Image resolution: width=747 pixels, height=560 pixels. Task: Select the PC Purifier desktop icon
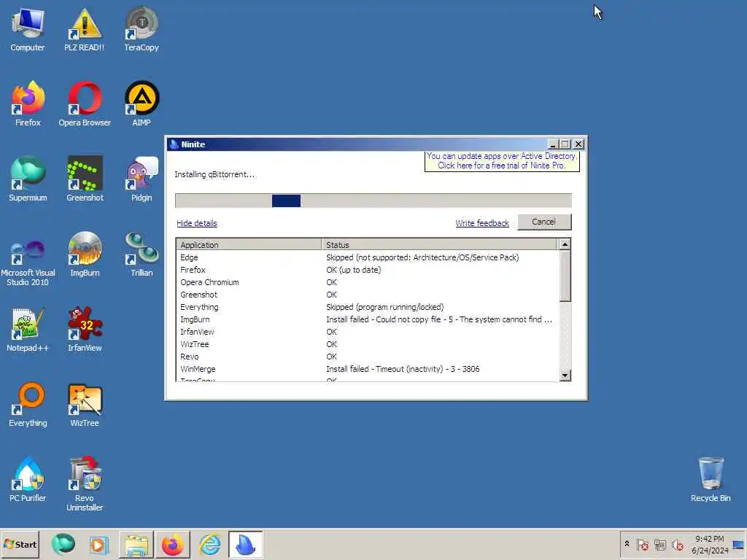(28, 480)
